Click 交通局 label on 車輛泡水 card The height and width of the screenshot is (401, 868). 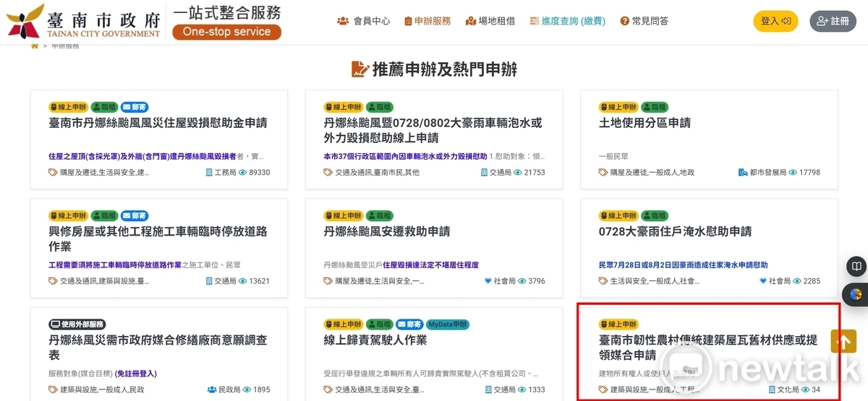[x=495, y=173]
